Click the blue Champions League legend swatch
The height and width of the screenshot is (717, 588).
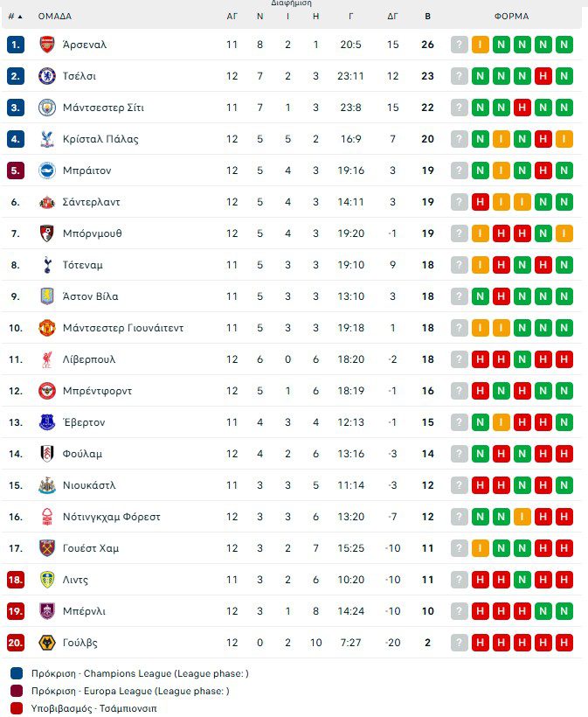click(x=17, y=673)
